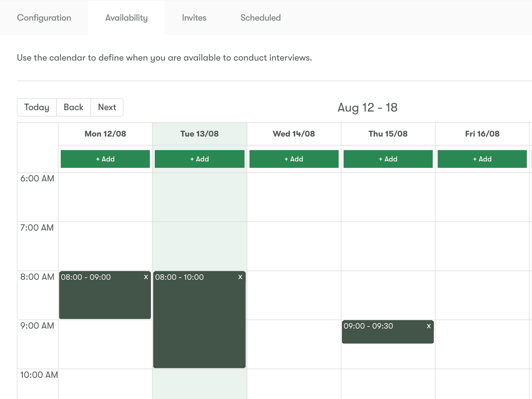532x399 pixels.
Task: Go to the Scheduled tab
Action: pos(261,18)
